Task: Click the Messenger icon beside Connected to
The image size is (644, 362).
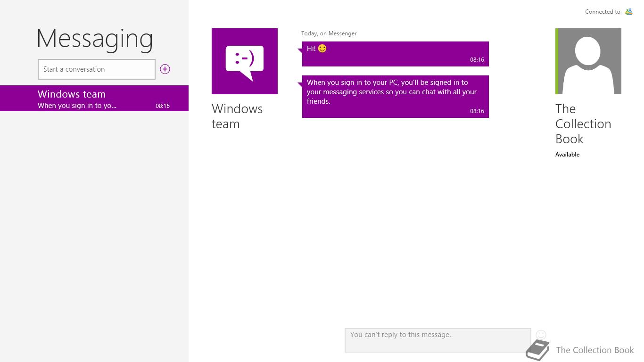Action: [x=629, y=12]
